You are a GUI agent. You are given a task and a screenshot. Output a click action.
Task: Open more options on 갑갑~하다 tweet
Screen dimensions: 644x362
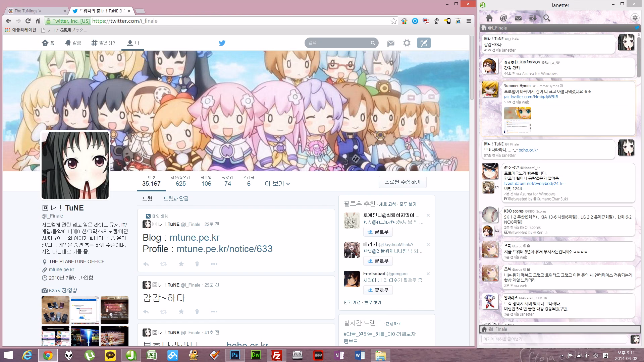[x=214, y=311]
